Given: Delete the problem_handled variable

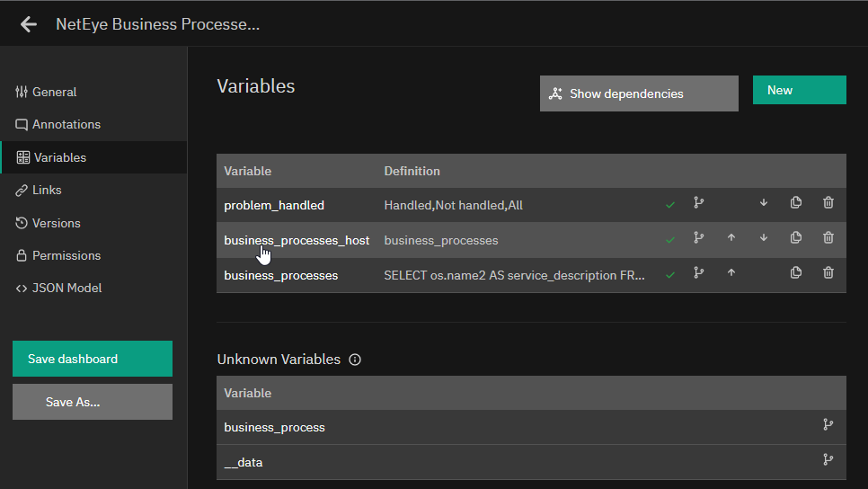Looking at the screenshot, I should 828,202.
